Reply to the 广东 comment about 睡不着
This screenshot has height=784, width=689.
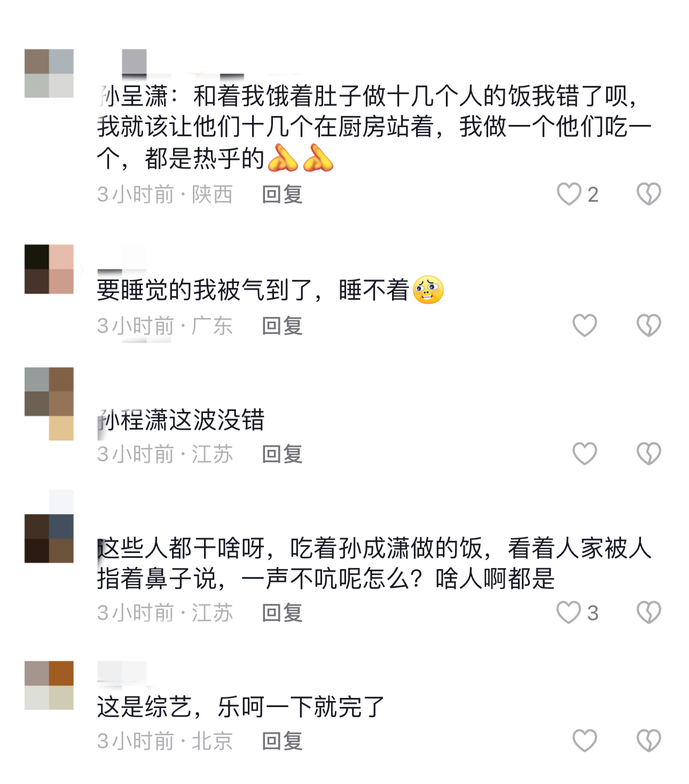coord(283,326)
